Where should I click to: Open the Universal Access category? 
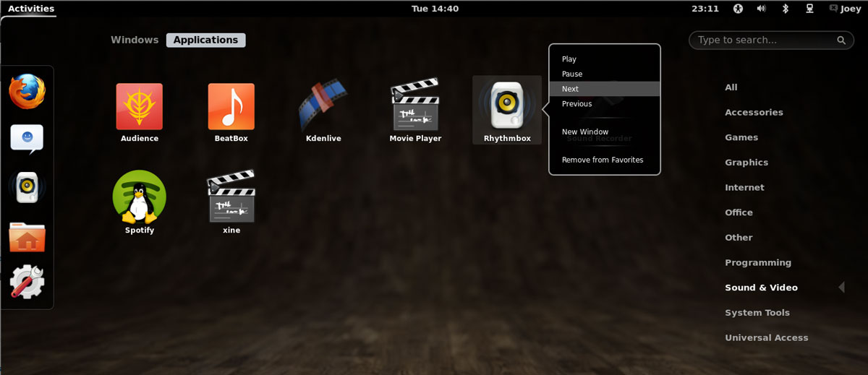[767, 337]
